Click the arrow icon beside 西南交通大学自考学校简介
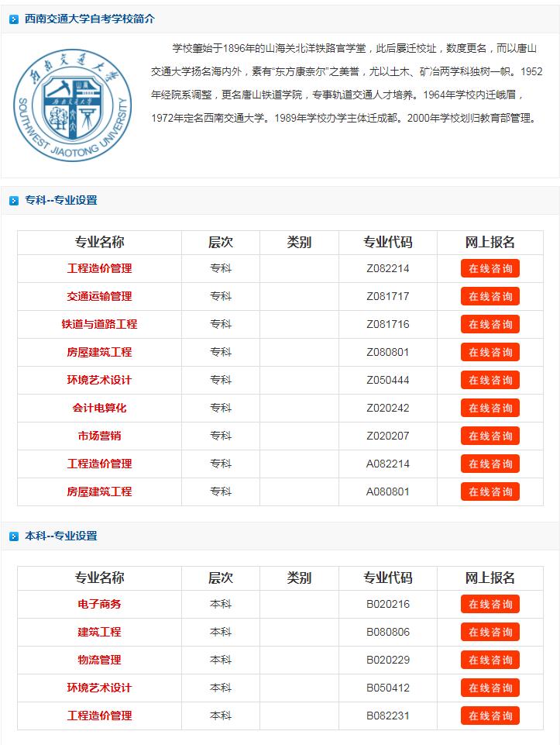The width and height of the screenshot is (560, 745). coord(14,19)
